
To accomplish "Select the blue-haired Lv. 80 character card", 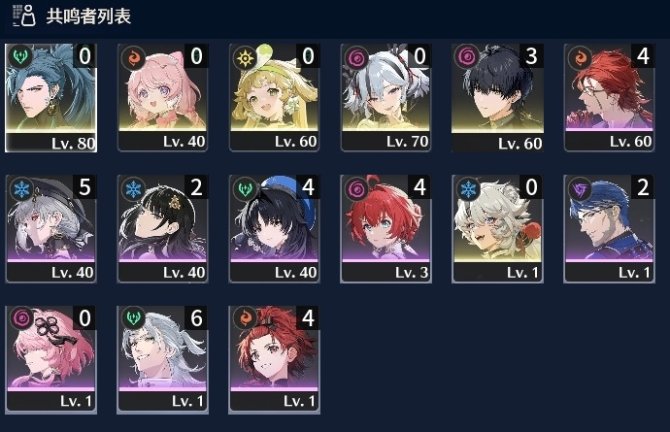I will tap(51, 98).
